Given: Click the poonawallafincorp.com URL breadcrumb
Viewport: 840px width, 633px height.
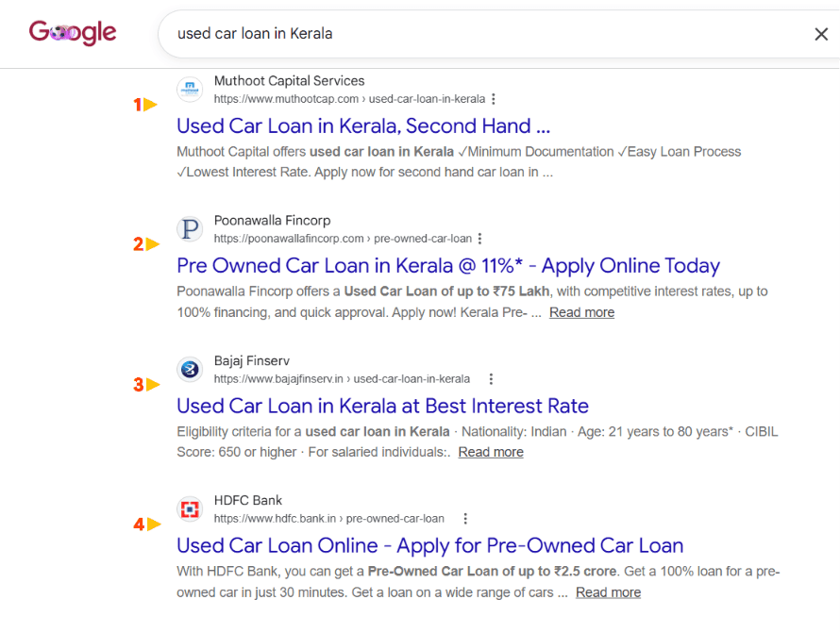Looking at the screenshot, I should click(343, 239).
